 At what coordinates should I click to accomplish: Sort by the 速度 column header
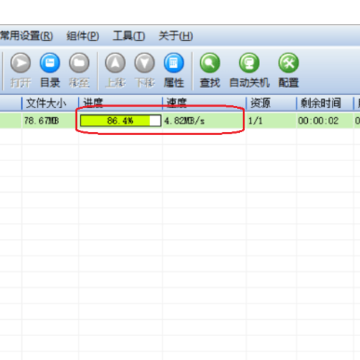(x=204, y=103)
